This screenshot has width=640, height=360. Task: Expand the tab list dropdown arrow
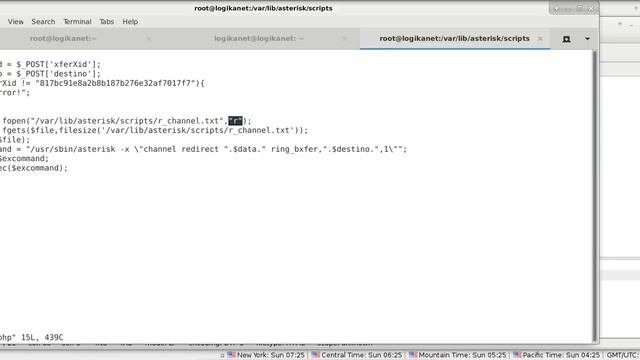coord(587,39)
